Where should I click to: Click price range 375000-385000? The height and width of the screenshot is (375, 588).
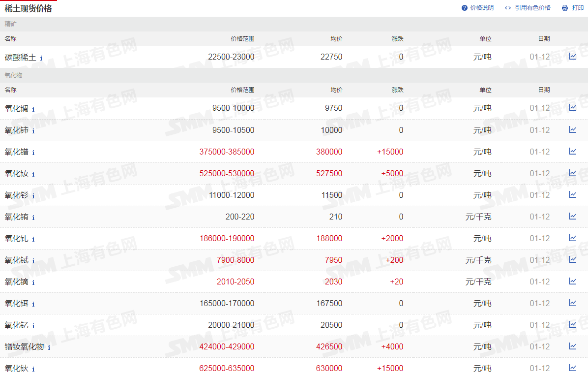pyautogui.click(x=227, y=152)
